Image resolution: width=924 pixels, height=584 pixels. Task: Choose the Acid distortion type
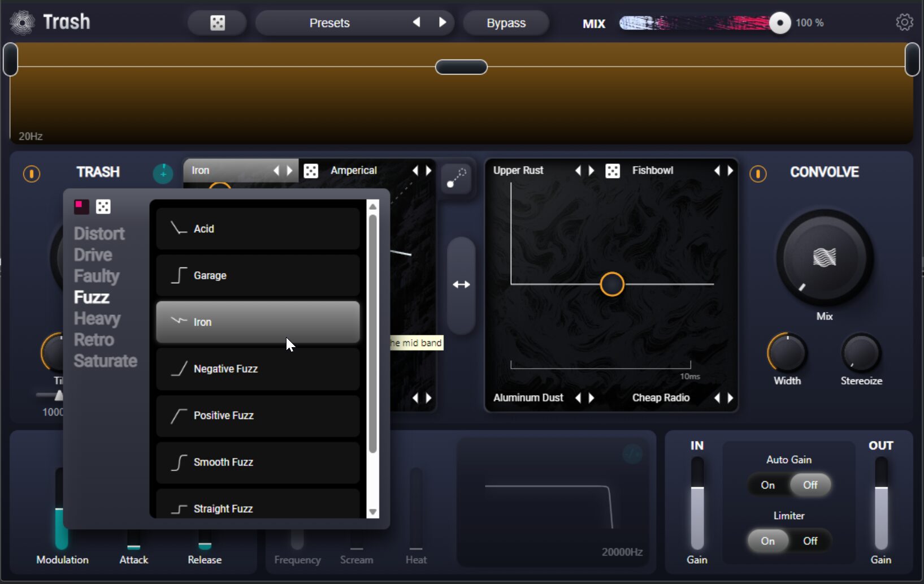[x=258, y=229]
